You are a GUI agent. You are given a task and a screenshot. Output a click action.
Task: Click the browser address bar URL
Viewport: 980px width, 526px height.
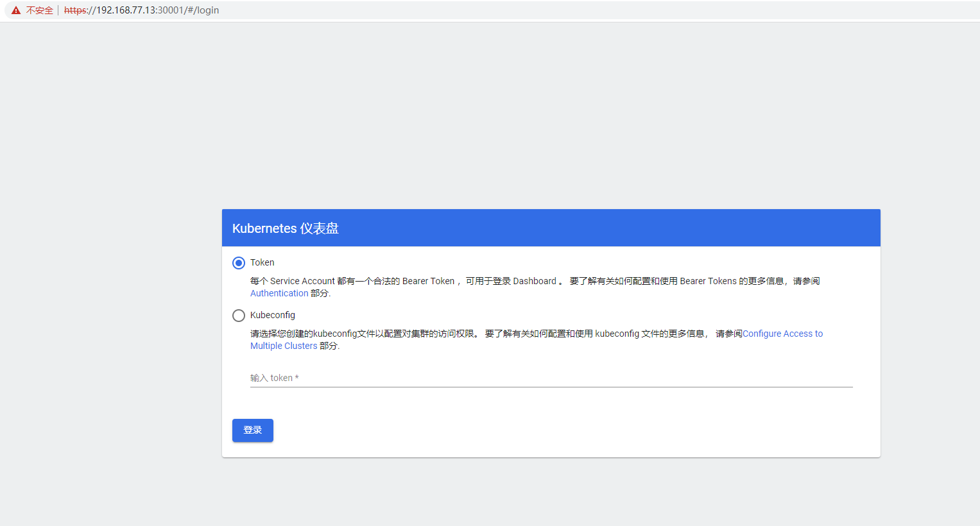coord(141,10)
